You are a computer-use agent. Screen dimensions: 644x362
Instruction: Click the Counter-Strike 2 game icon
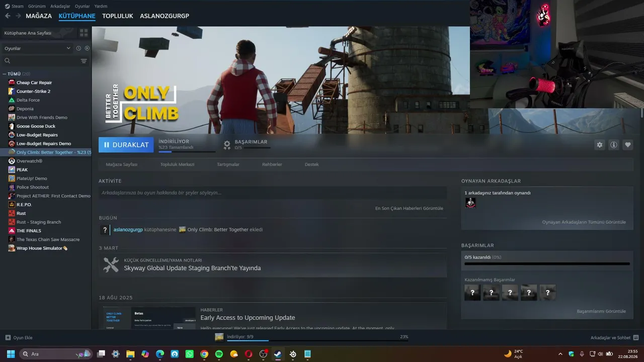pyautogui.click(x=12, y=91)
